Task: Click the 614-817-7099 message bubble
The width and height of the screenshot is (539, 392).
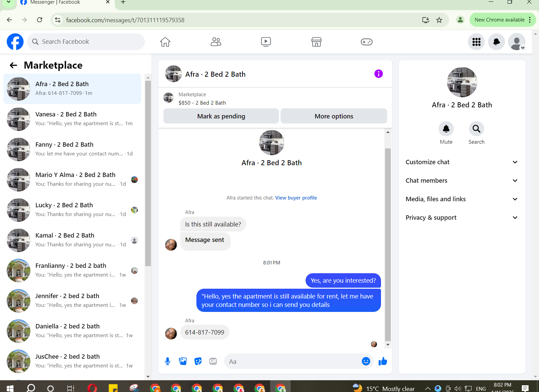Action: tap(204, 332)
